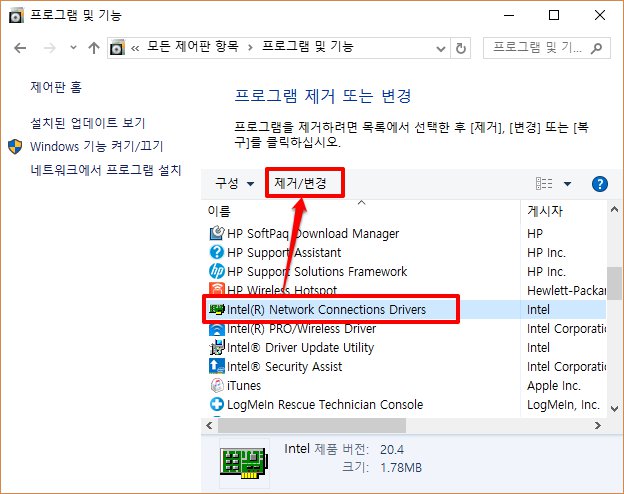Click the vertical scrollbar down arrow
This screenshot has height=494, width=624.
(x=614, y=409)
